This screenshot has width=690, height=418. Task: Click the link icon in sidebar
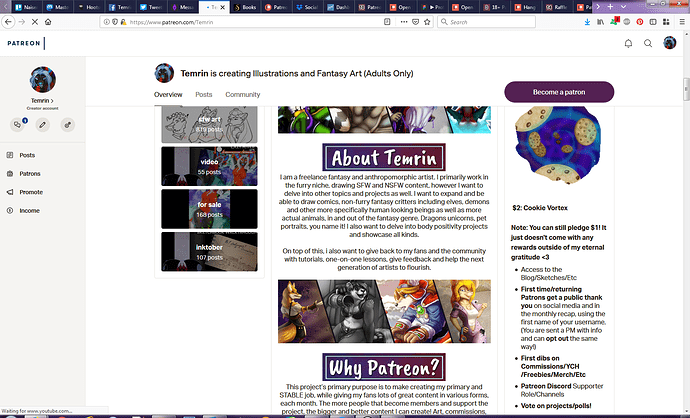67,125
